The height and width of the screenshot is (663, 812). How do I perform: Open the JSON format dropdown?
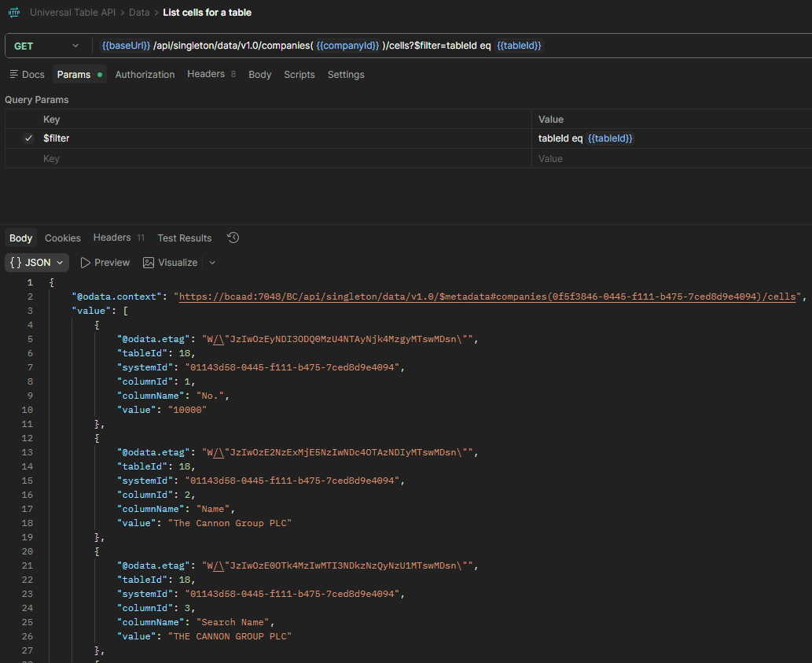(x=37, y=263)
